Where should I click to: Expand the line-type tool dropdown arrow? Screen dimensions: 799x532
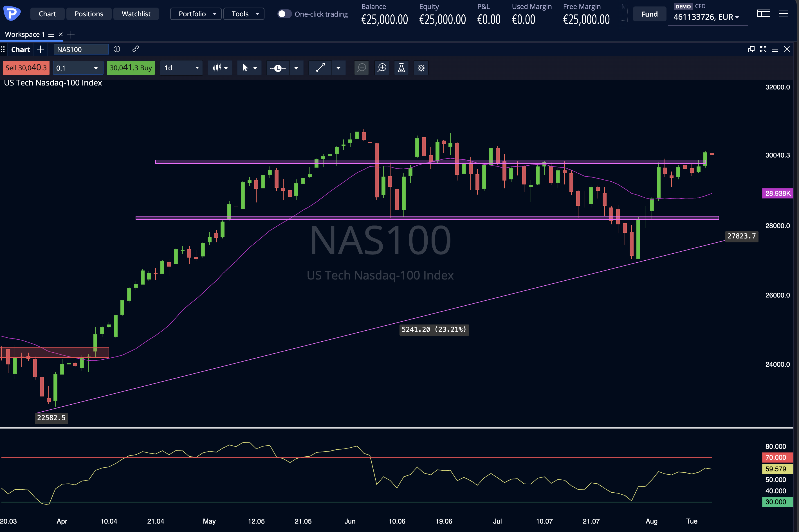tap(296, 68)
